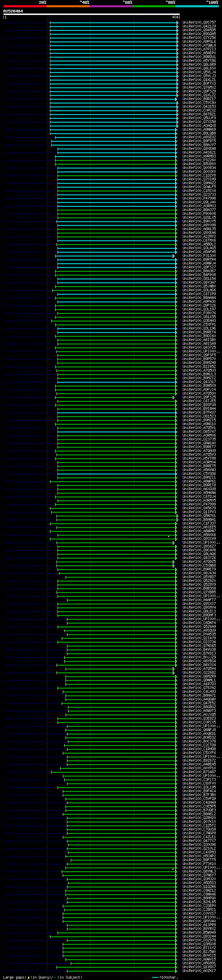Click the cyan =100char scale bar
Screen dimensions: 222x980
point(155,977)
